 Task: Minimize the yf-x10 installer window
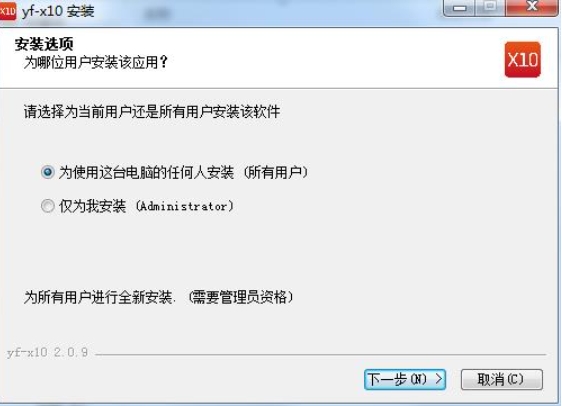pyautogui.click(x=459, y=7)
